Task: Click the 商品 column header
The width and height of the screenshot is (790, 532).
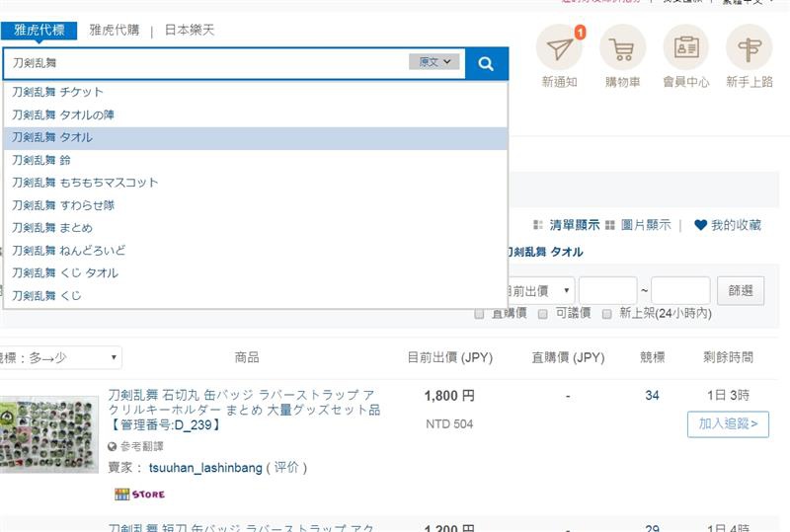Action: tap(247, 357)
